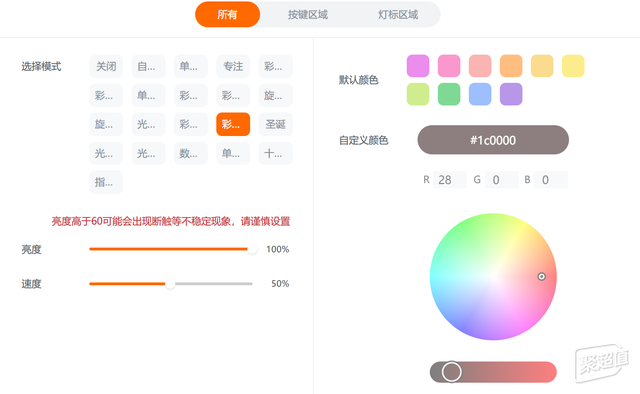
Task: Choose the yellow default color swatch
Action: pyautogui.click(x=573, y=66)
